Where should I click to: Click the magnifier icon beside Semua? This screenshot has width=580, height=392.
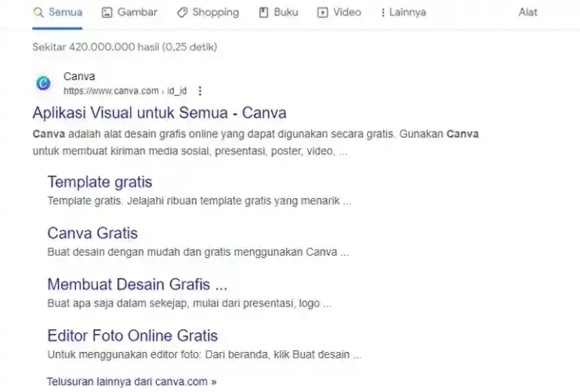38,13
